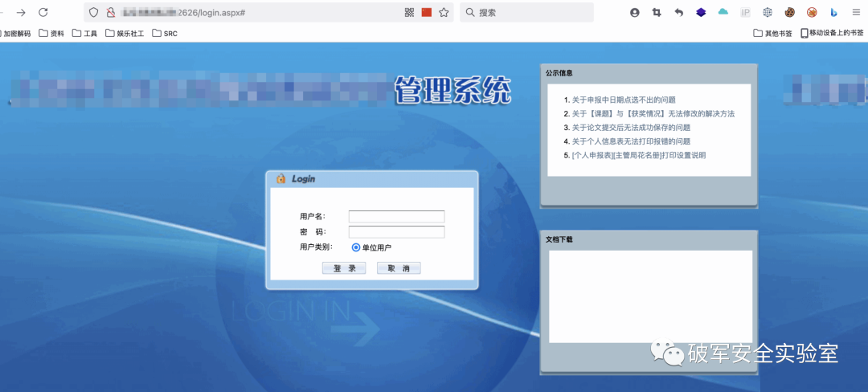Viewport: 868px width, 392px height.
Task: Open the shield tracking protection icon
Action: tap(93, 13)
